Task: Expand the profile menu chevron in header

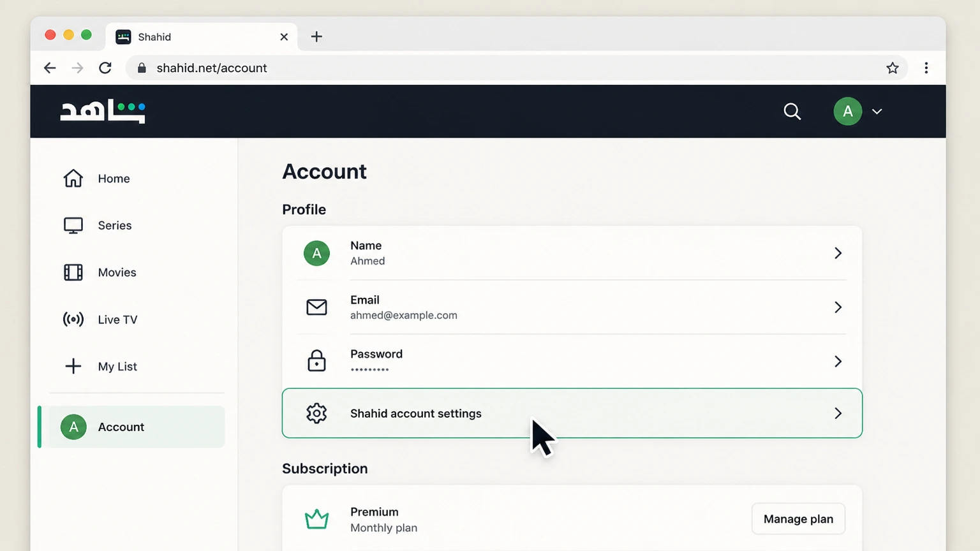Action: [x=877, y=112]
